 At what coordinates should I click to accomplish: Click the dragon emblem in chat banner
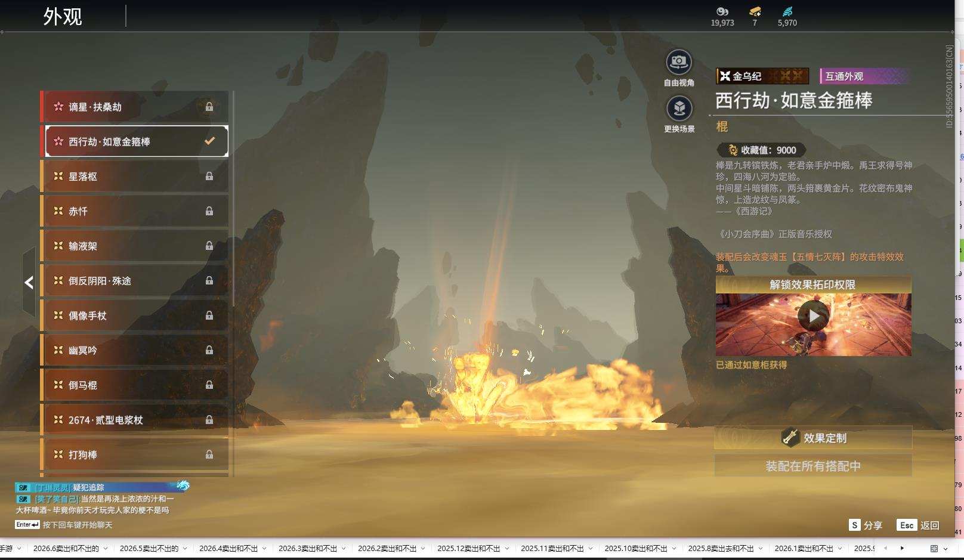[x=183, y=486]
